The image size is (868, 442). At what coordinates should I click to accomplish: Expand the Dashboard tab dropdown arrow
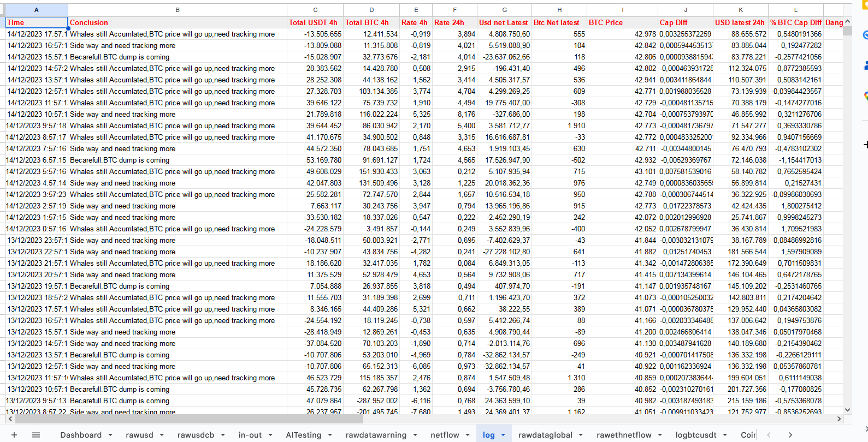point(110,435)
